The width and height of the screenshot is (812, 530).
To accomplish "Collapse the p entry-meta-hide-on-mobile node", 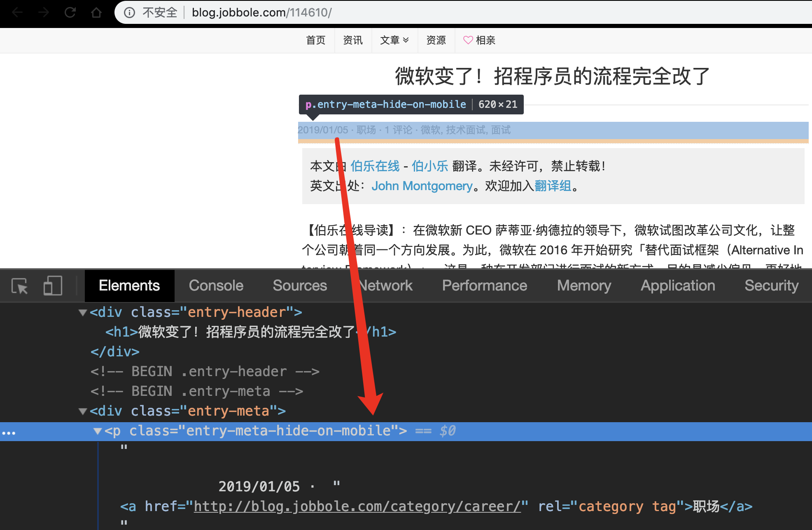I will coord(98,431).
